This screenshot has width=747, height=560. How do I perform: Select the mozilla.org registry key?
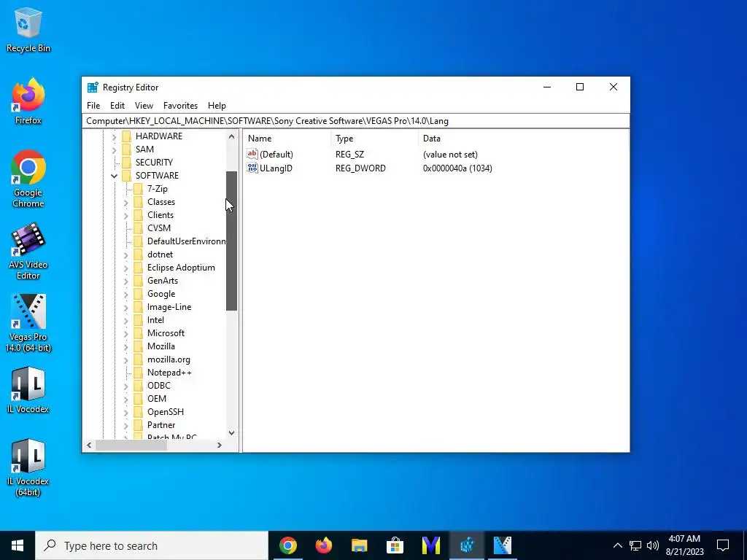pyautogui.click(x=169, y=359)
